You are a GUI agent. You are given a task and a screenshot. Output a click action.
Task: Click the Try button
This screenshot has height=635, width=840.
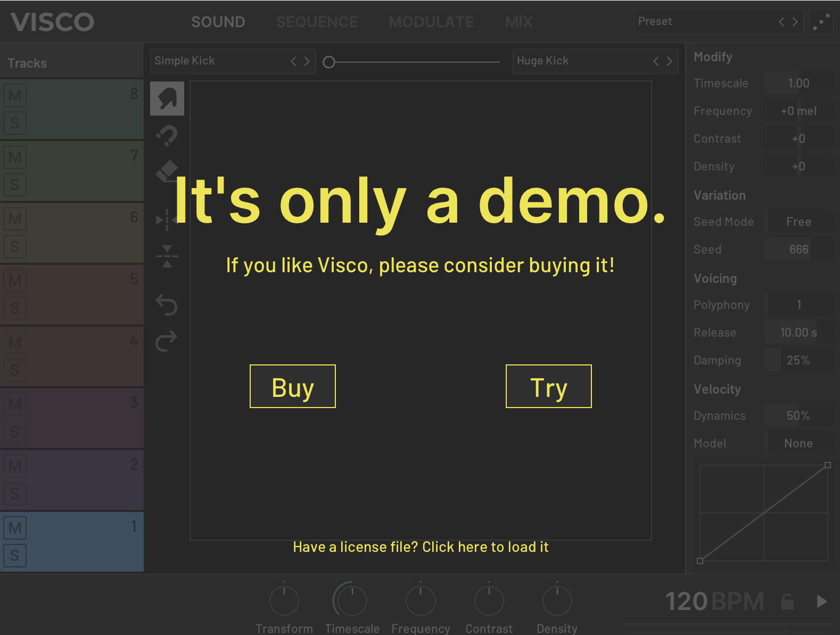[549, 386]
